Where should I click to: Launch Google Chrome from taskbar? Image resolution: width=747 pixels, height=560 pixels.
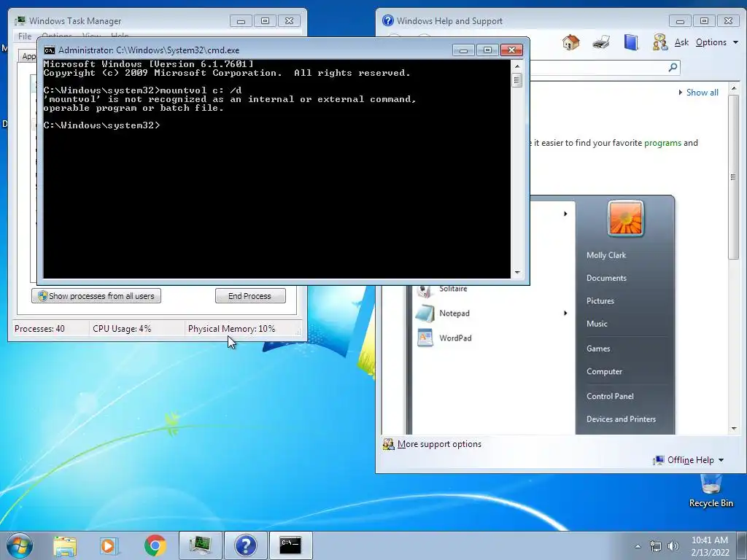[x=155, y=545]
